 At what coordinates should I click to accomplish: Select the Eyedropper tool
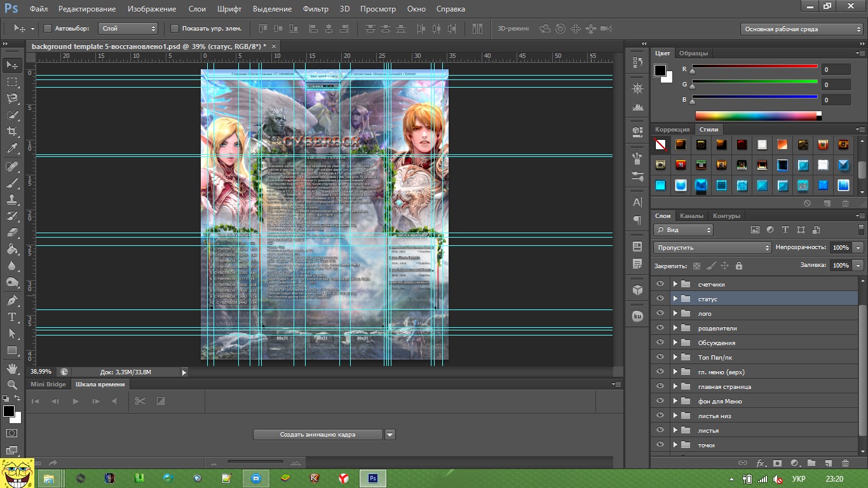[x=12, y=149]
